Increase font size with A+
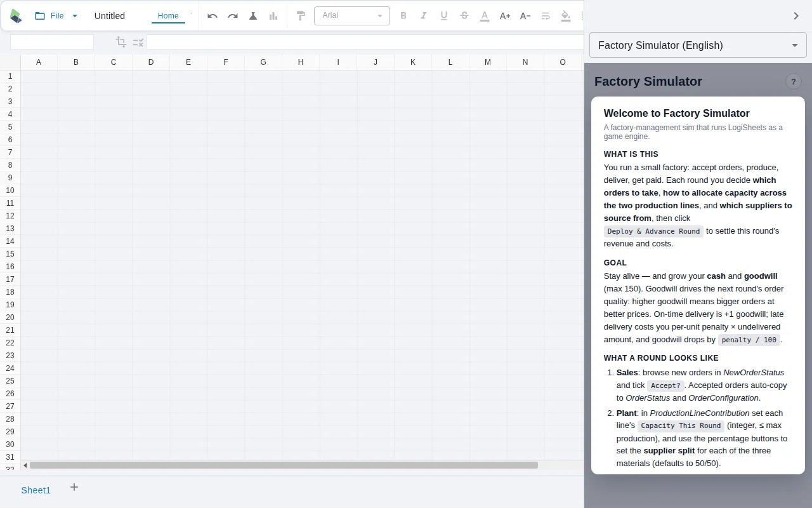Image resolution: width=812 pixels, height=508 pixels. point(505,16)
